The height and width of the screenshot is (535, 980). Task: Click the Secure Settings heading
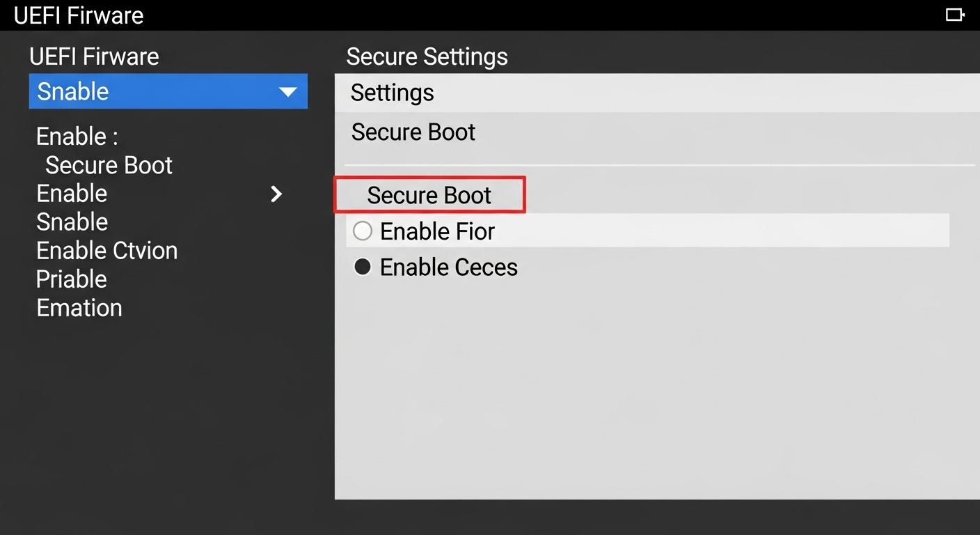427,56
